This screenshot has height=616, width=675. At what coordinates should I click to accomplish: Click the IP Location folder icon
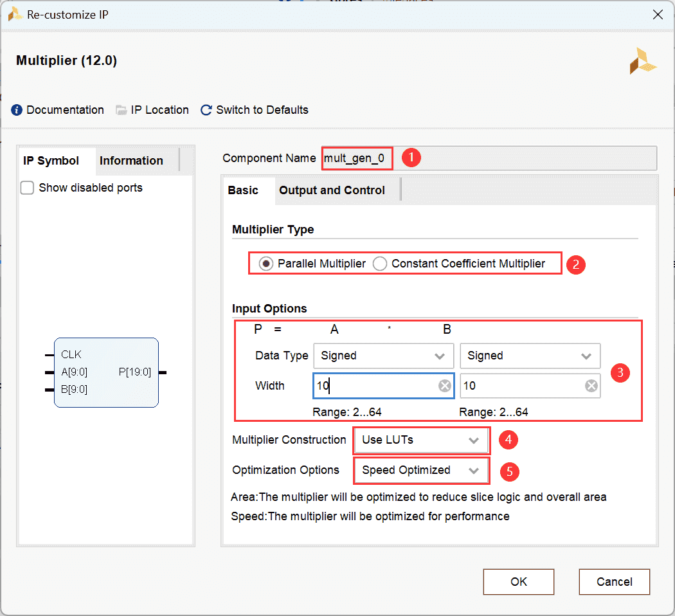coord(121,110)
